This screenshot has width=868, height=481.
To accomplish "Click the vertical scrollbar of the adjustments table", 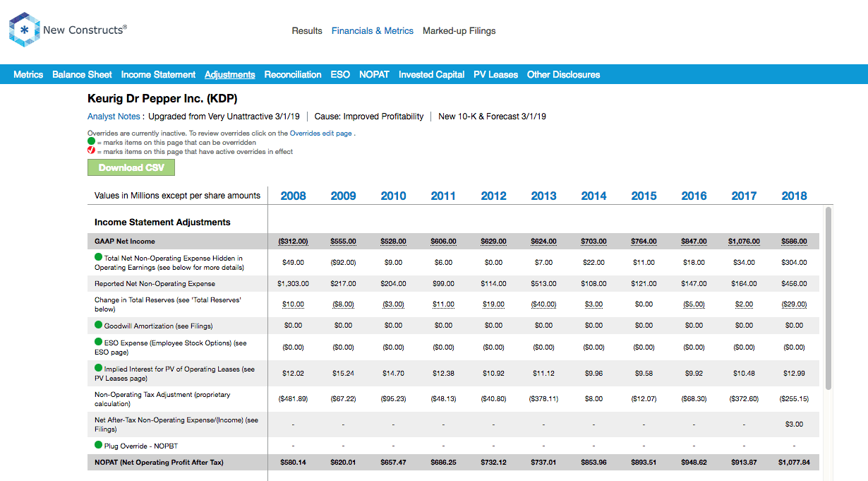I will 828,297.
